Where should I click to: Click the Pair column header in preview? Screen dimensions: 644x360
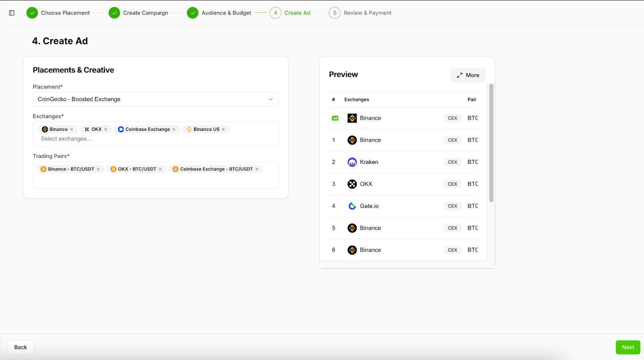click(x=472, y=99)
